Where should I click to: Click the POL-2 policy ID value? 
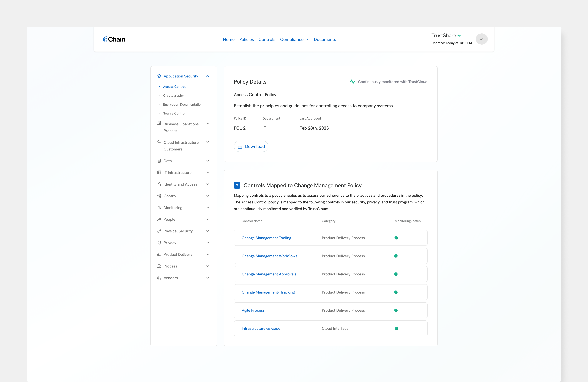(240, 128)
